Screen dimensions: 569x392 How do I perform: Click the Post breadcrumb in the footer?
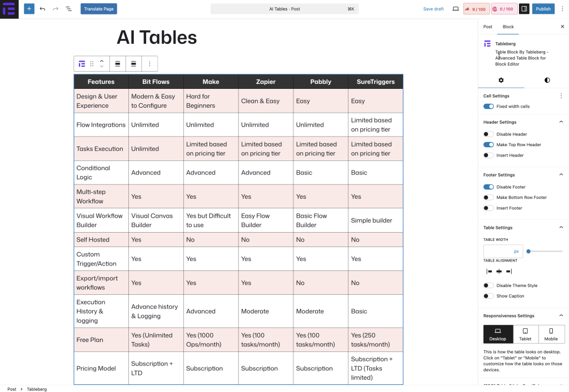[x=12, y=389]
